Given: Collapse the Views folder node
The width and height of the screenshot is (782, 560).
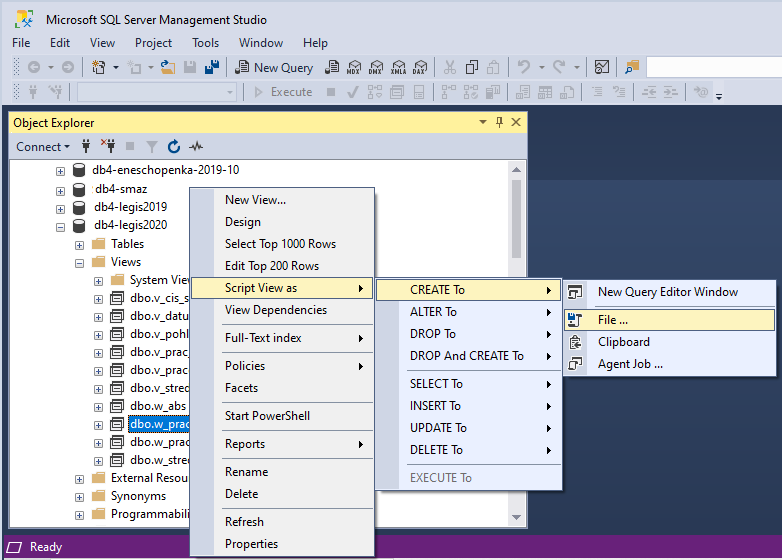Looking at the screenshot, I should [79, 263].
